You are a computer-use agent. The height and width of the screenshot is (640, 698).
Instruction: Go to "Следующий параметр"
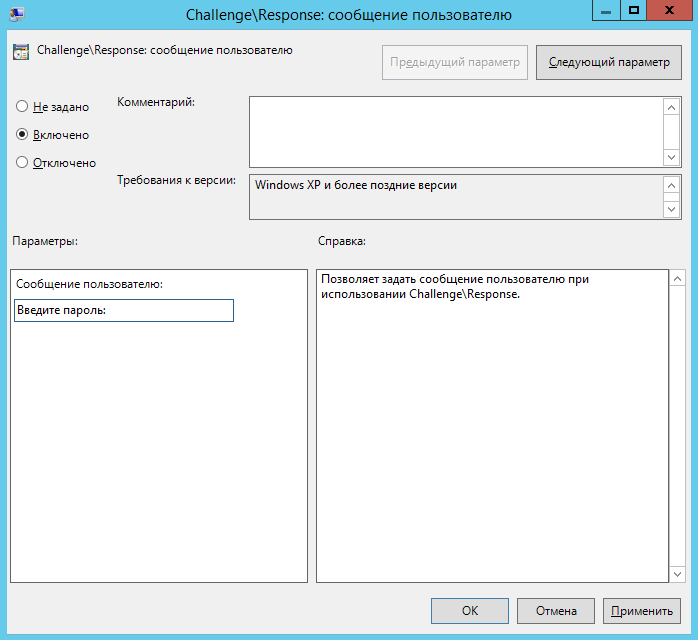pyautogui.click(x=609, y=62)
